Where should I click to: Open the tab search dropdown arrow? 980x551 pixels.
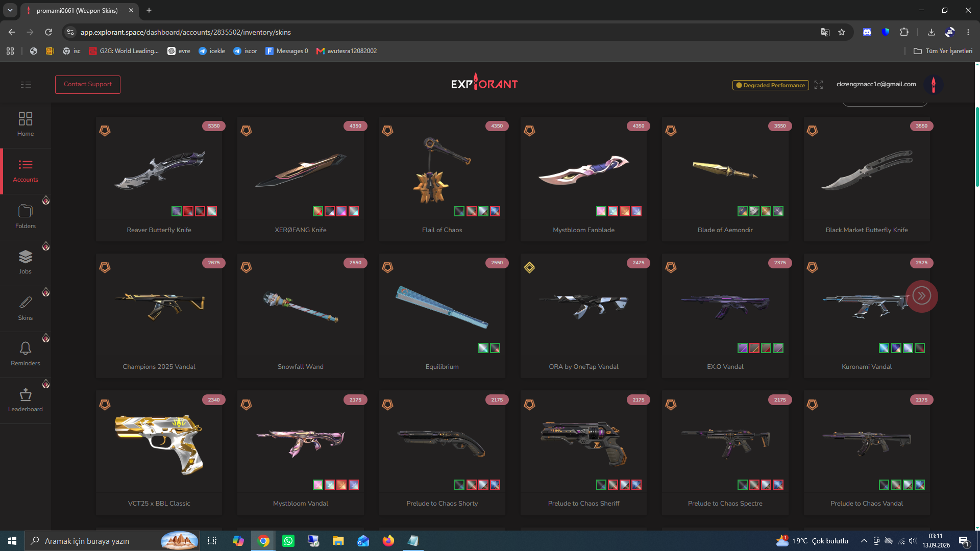(x=10, y=10)
